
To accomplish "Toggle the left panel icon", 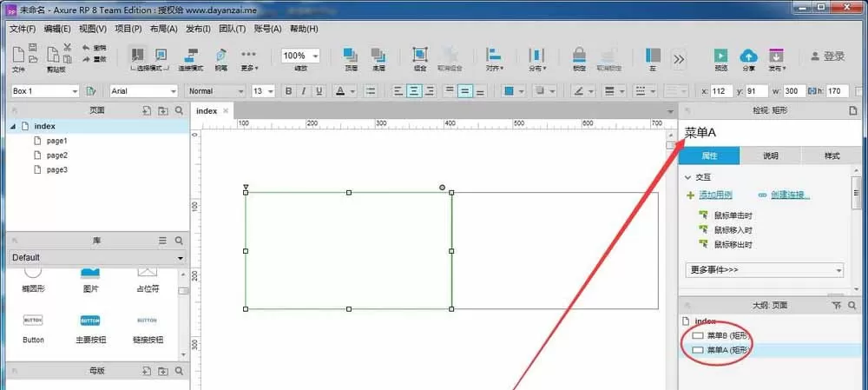I will tap(653, 55).
